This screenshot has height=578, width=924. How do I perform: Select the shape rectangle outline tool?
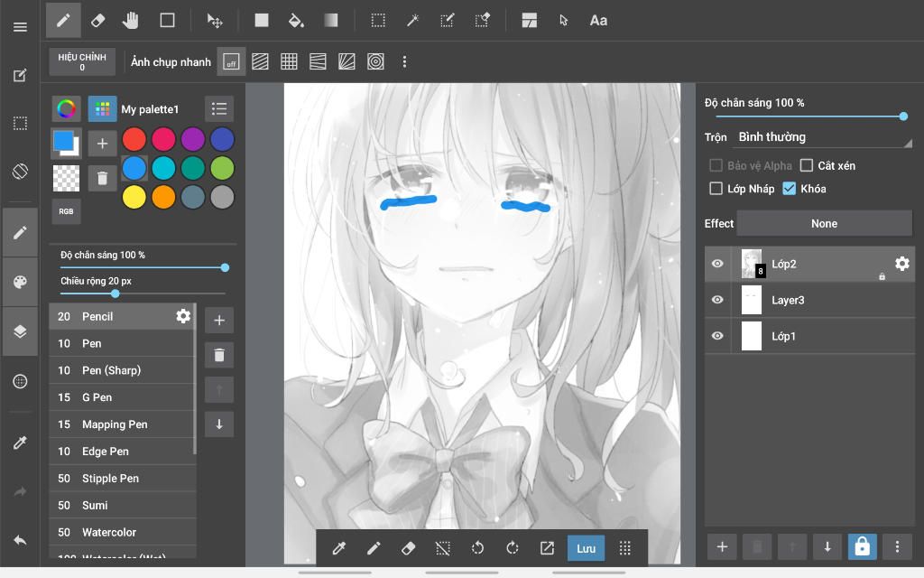pos(167,21)
